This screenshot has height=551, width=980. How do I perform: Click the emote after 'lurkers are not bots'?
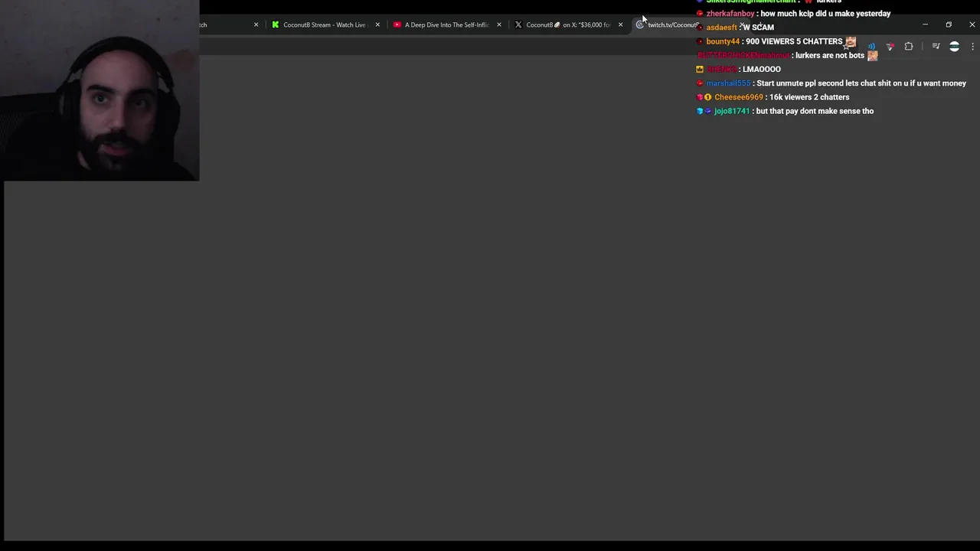click(x=872, y=55)
